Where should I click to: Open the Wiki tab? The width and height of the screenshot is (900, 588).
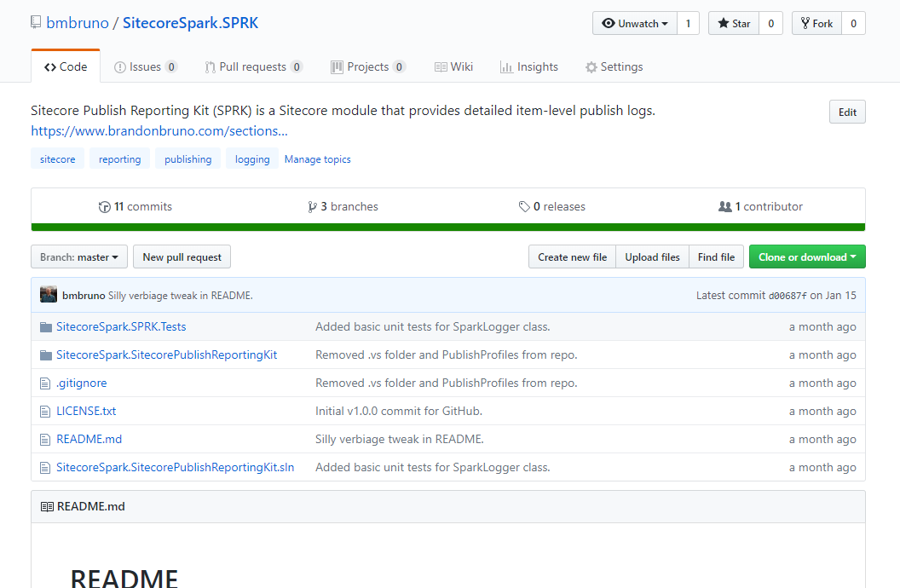(x=453, y=67)
